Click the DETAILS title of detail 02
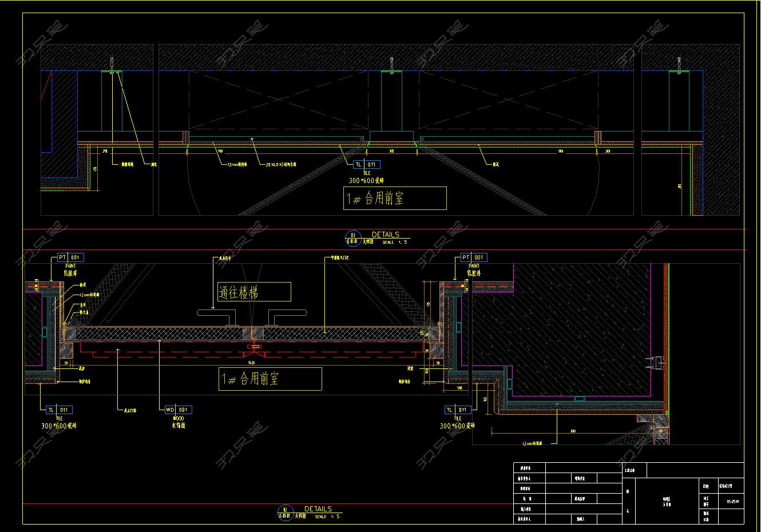The width and height of the screenshot is (761, 532). [x=318, y=509]
